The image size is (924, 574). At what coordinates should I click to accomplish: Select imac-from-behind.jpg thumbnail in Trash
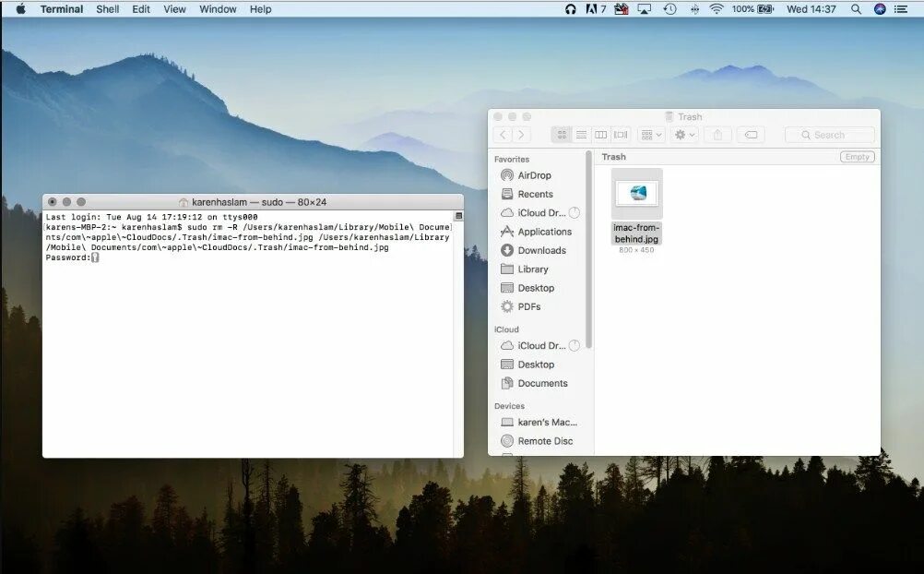tap(637, 194)
